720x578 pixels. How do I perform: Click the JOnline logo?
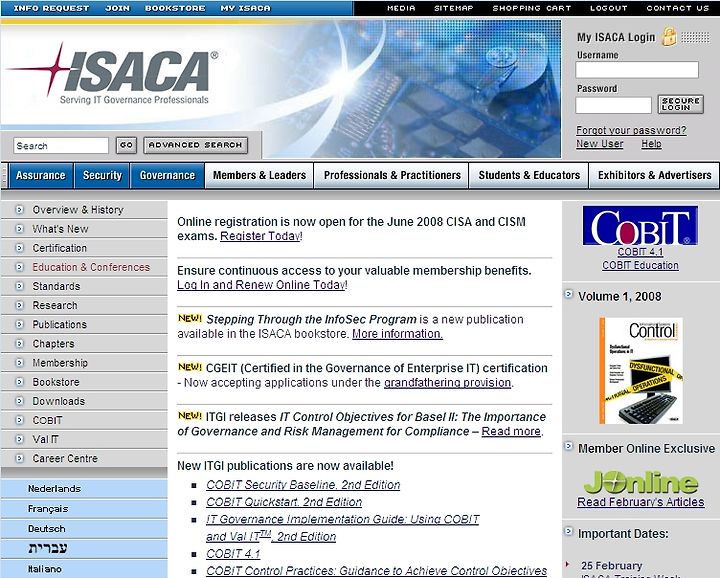[x=641, y=482]
